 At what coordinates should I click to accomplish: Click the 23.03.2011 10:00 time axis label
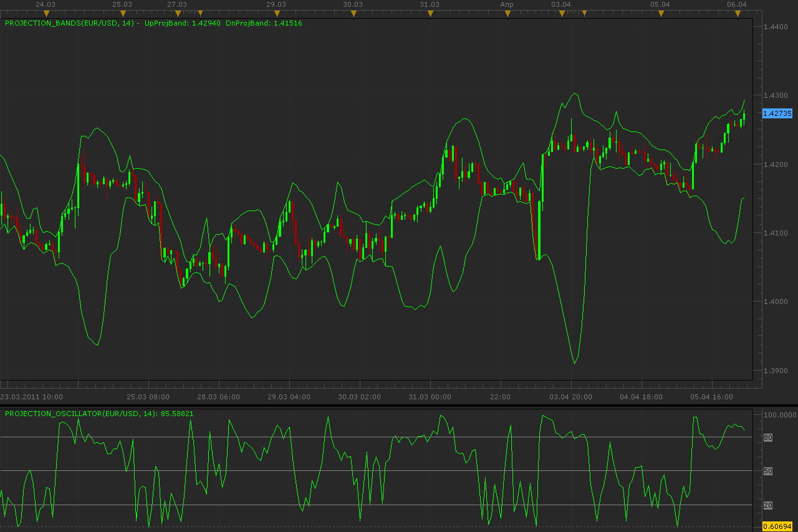[x=31, y=396]
